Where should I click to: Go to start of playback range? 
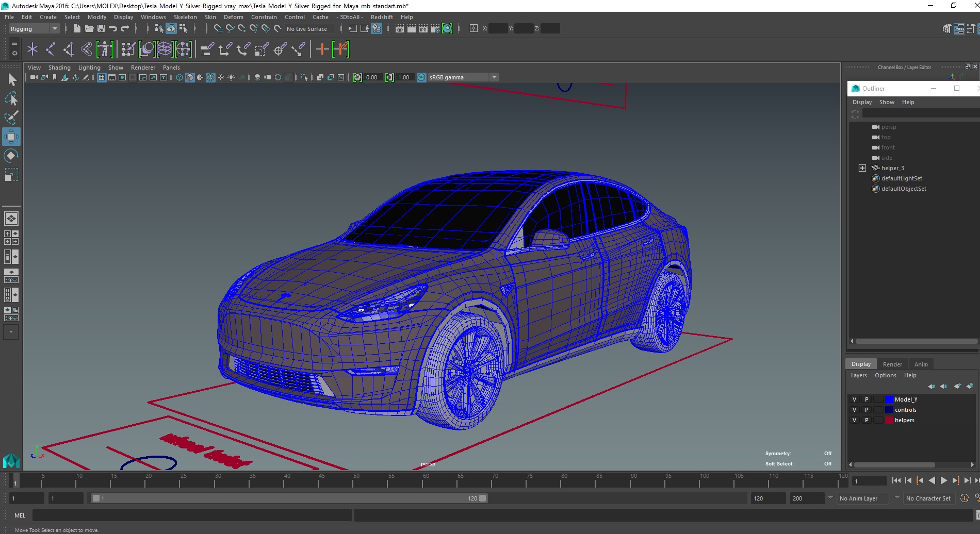point(896,480)
